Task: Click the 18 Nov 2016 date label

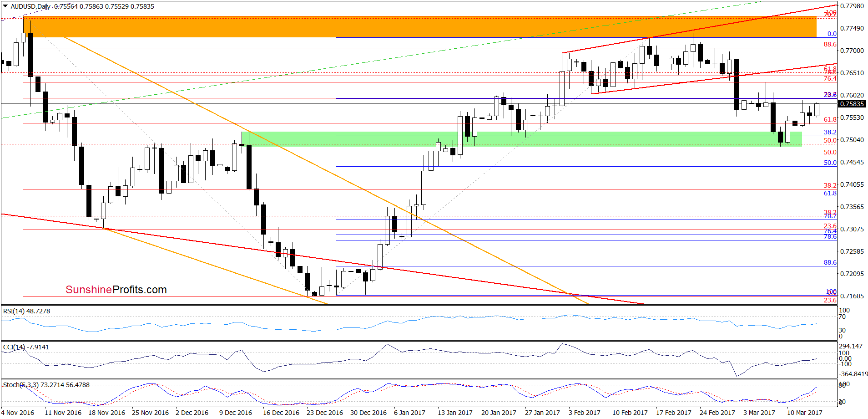Action: tap(106, 413)
